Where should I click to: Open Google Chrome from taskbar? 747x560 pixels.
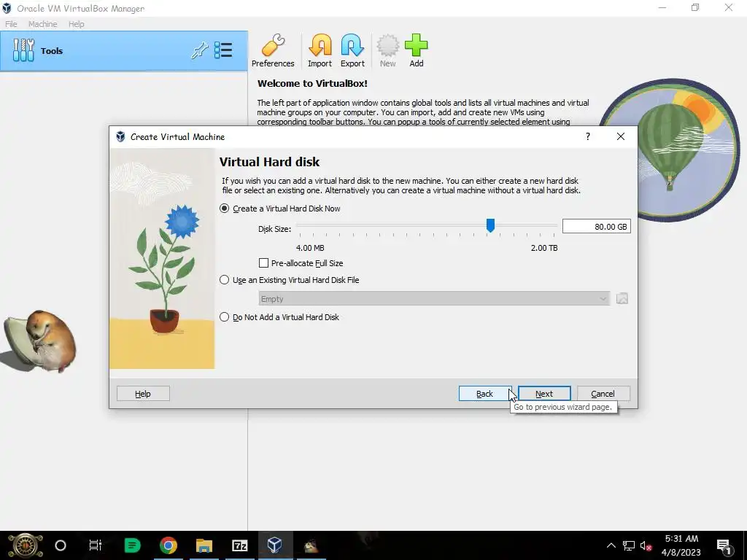[x=169, y=545]
